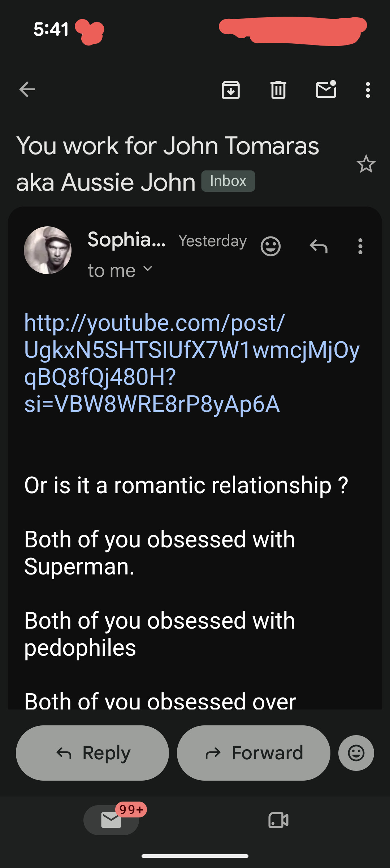
Task: Open sender's profile picture
Action: [x=48, y=250]
